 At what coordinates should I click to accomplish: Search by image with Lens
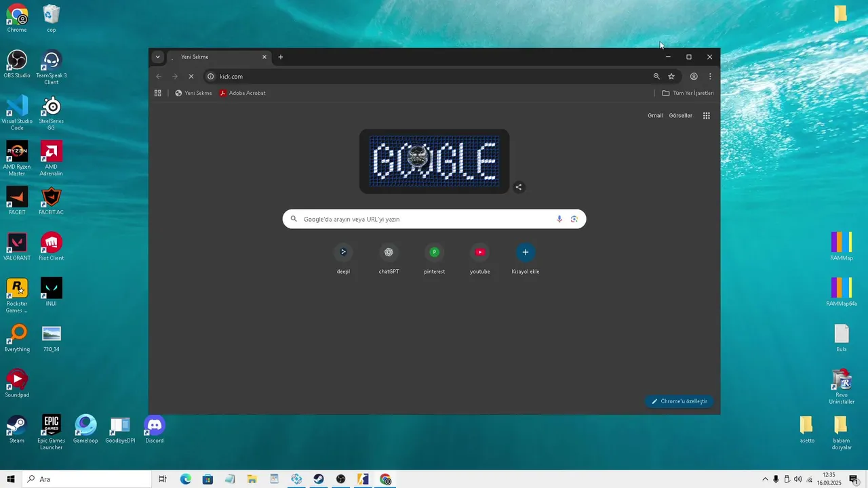pyautogui.click(x=574, y=219)
